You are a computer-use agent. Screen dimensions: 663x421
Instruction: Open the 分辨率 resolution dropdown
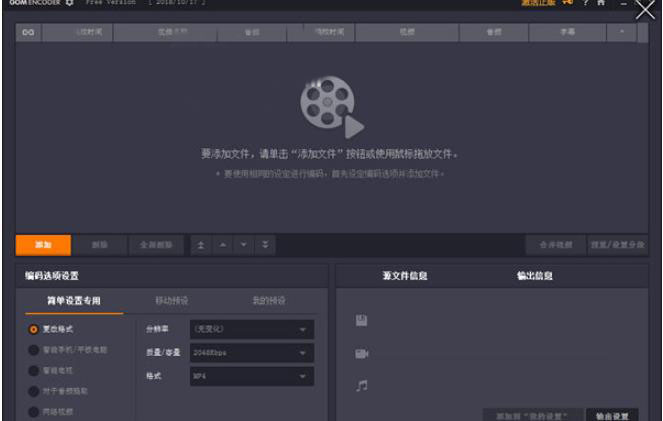tap(252, 329)
